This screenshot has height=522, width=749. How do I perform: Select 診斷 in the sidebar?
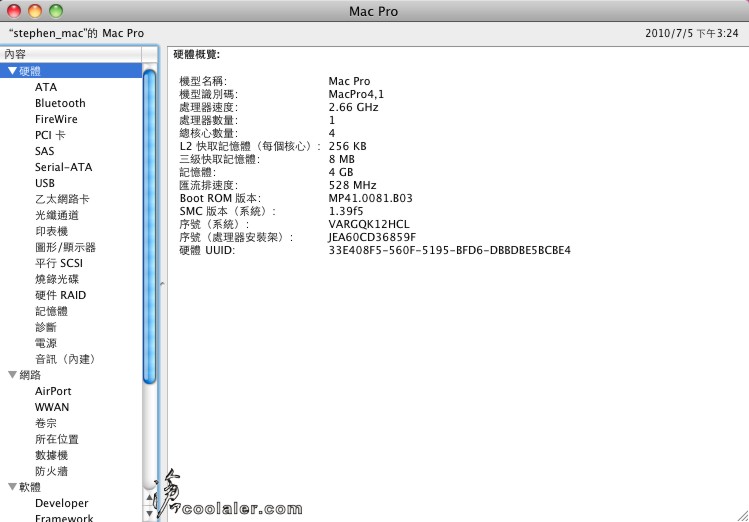pos(46,327)
